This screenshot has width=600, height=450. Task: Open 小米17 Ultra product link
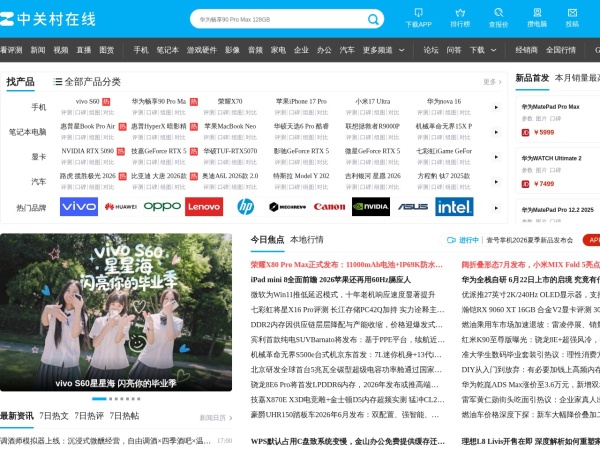pyautogui.click(x=373, y=101)
